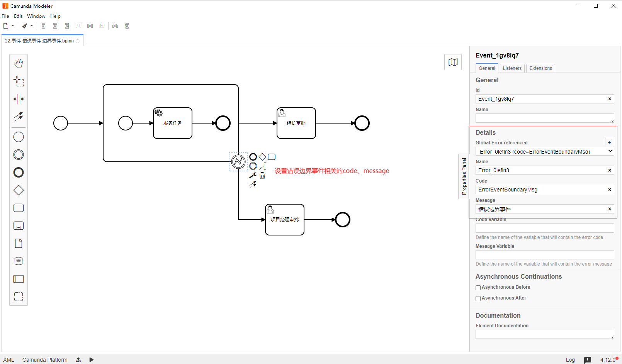This screenshot has height=364, width=622.
Task: Switch to the Extensions tab
Action: (x=541, y=68)
